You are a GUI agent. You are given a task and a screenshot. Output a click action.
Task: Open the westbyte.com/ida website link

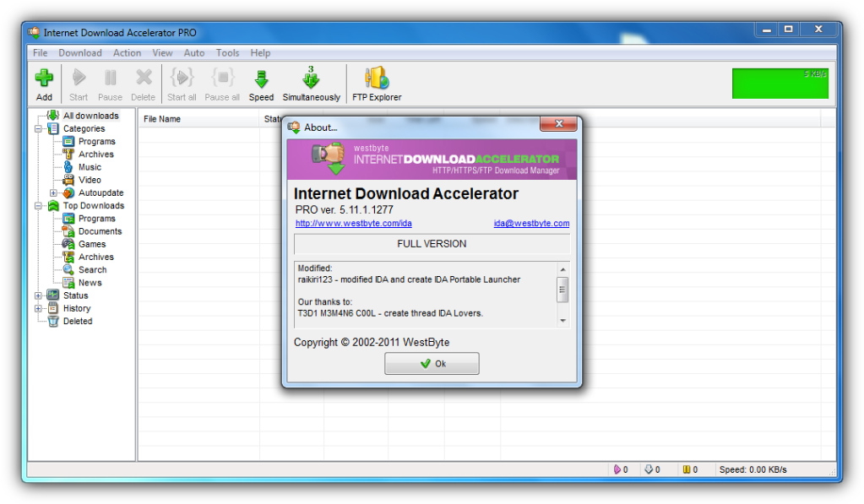353,223
